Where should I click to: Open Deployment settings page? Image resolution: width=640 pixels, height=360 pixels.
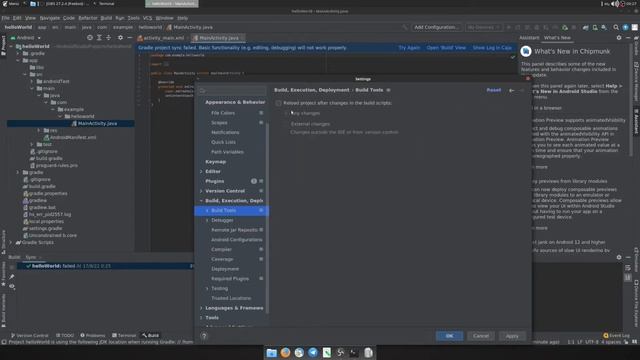click(x=225, y=269)
